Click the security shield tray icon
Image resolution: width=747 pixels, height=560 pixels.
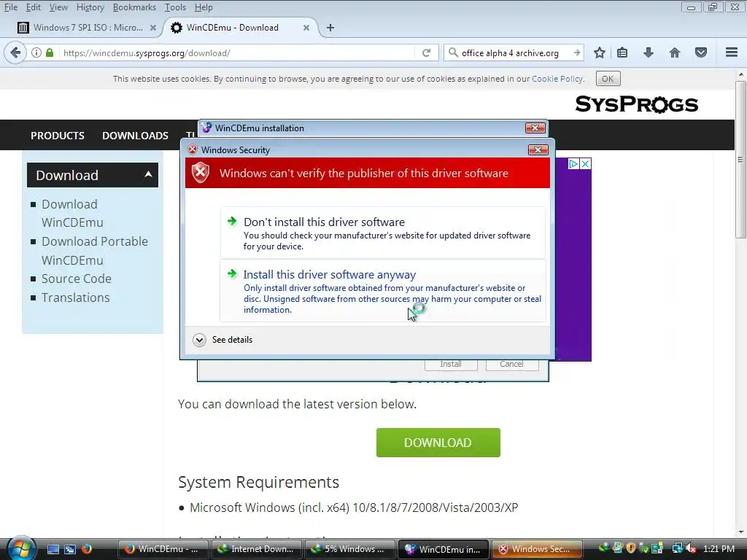click(x=631, y=548)
